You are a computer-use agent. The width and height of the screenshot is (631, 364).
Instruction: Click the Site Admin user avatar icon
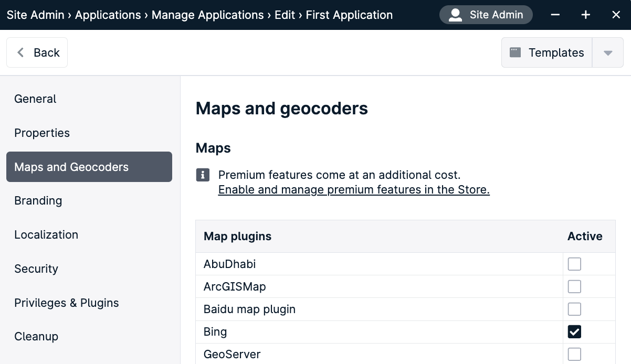pyautogui.click(x=456, y=15)
